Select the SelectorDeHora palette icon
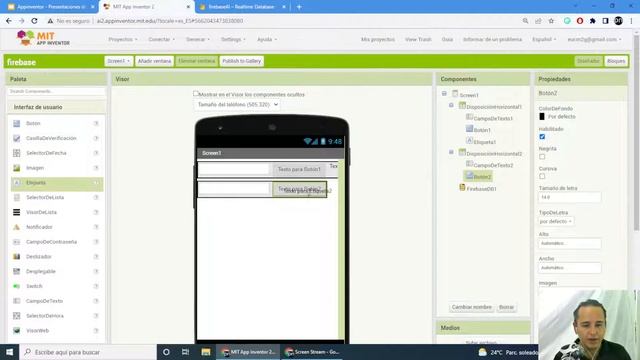 (17, 316)
